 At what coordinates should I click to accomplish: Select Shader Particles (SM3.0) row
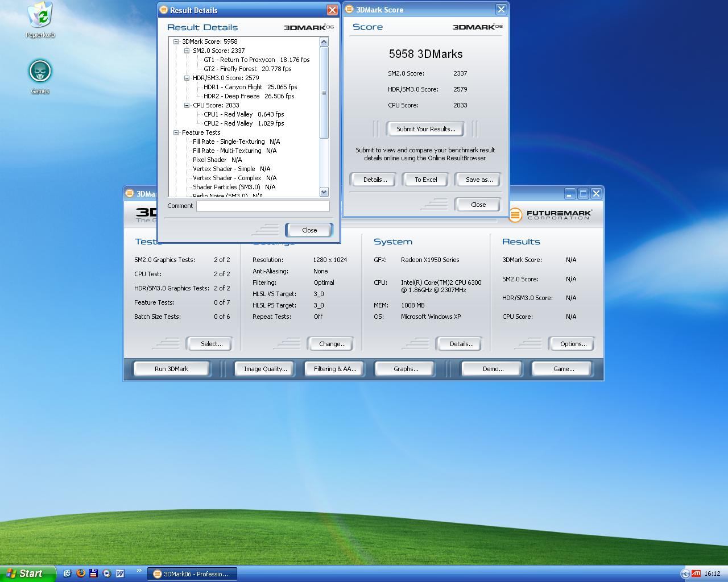234,187
